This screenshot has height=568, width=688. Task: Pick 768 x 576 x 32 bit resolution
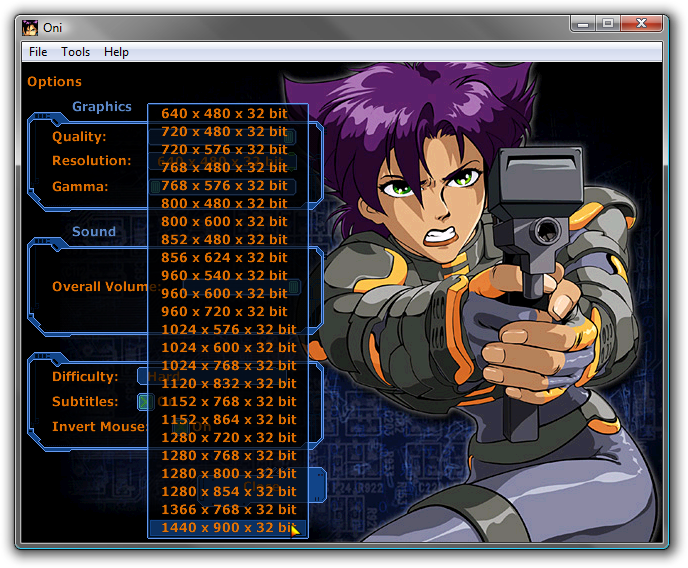(228, 186)
